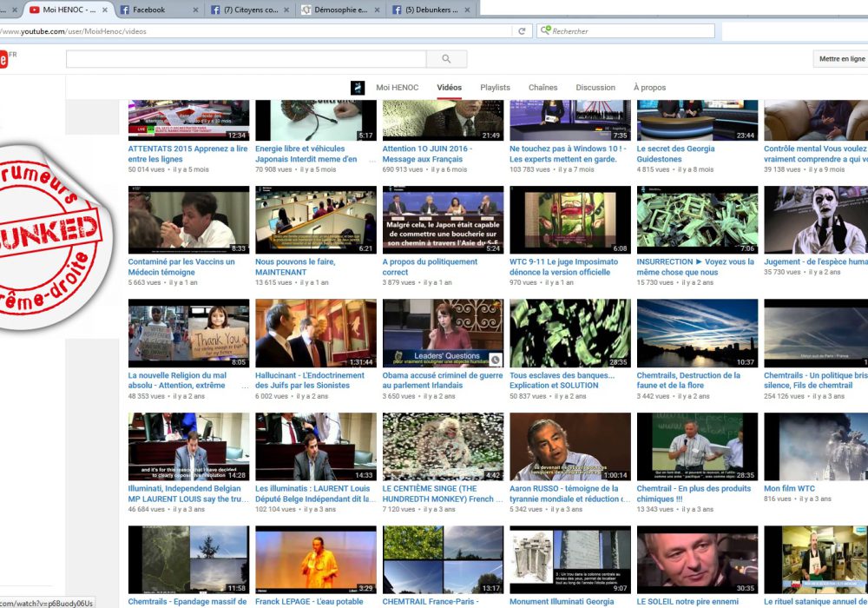Viewport: 868px width, 608px height.
Task: Switch to the (5) Debunkers tab
Action: pyautogui.click(x=431, y=10)
